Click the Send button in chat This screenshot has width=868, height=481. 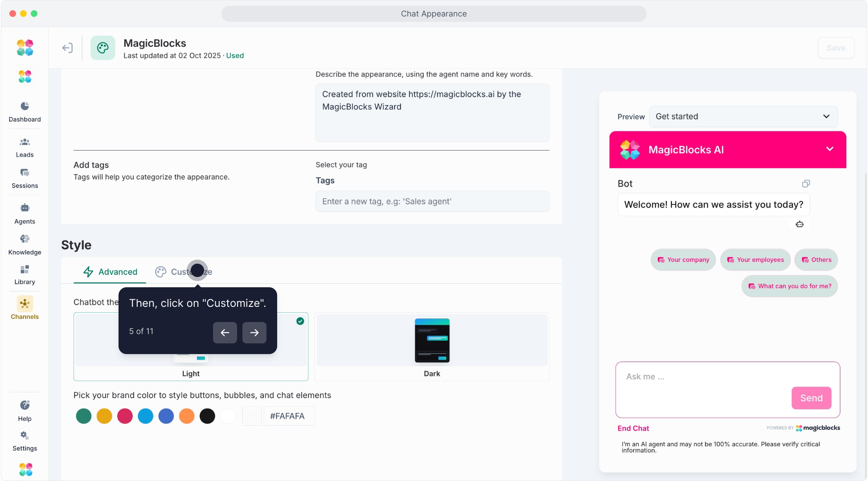click(x=811, y=398)
